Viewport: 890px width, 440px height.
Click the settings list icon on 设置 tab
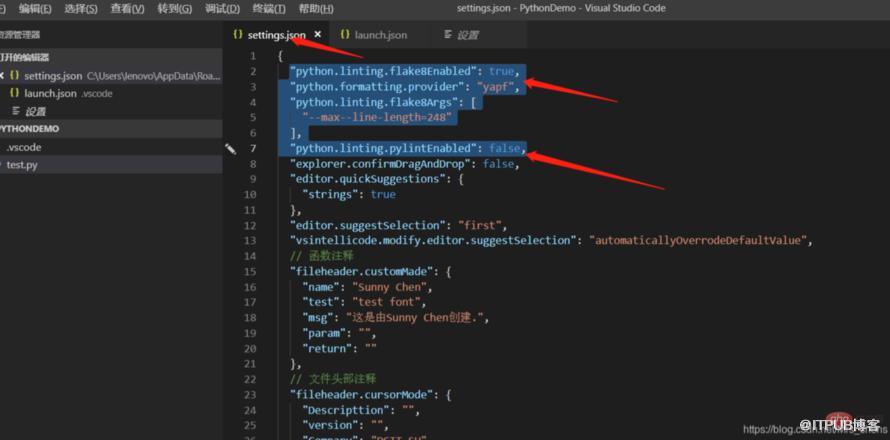pyautogui.click(x=448, y=35)
